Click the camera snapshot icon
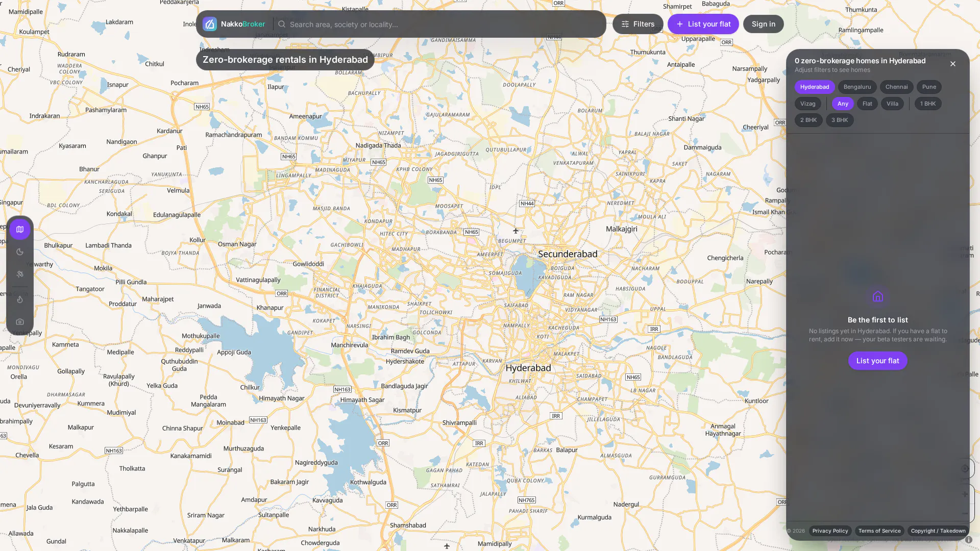This screenshot has width=980, height=551. point(20,322)
